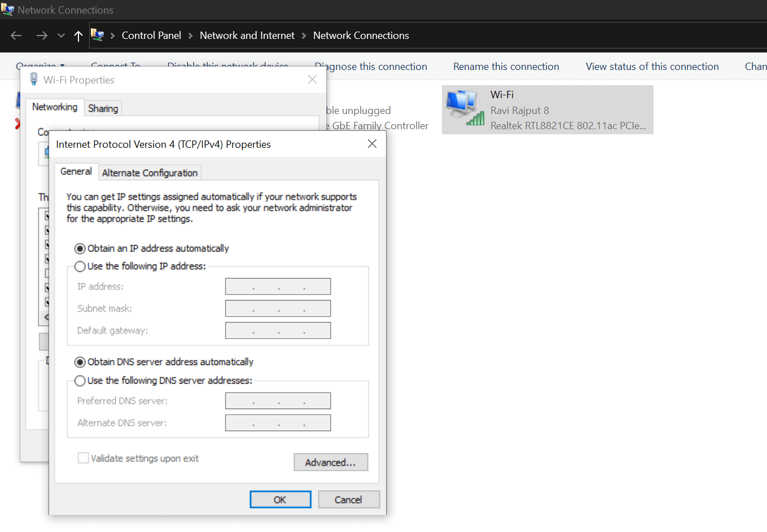Open recent locations dropdown chevron
767x532 pixels.
61,36
